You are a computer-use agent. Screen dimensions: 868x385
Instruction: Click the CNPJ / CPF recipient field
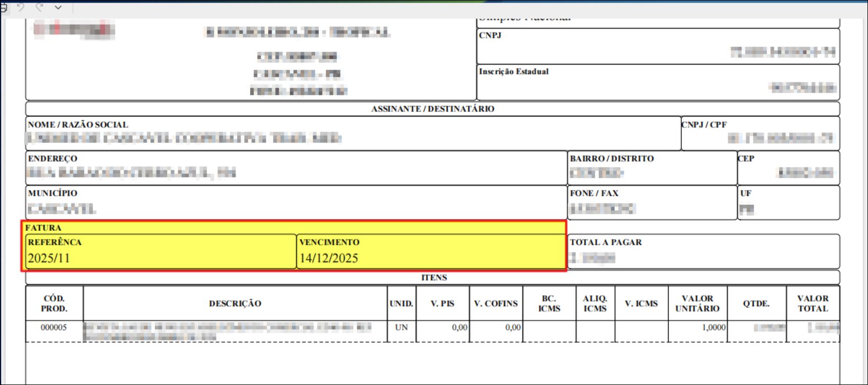tap(760, 134)
